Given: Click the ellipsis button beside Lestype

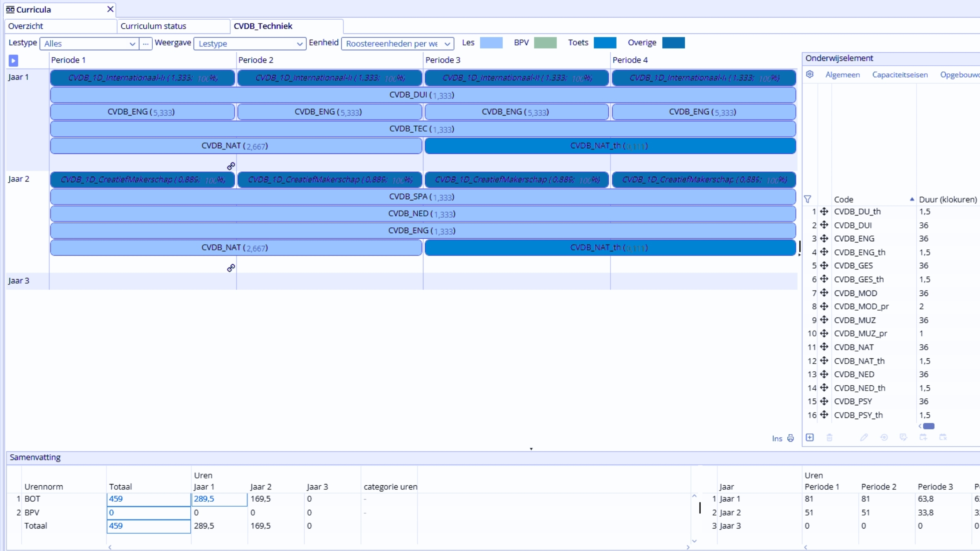Looking at the screenshot, I should [145, 44].
